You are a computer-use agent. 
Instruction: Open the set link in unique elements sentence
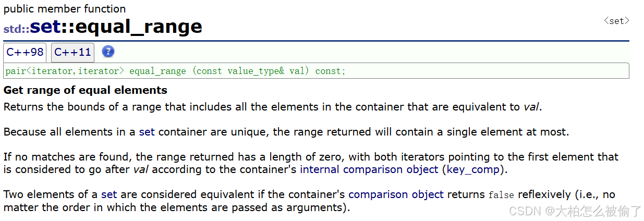(147, 132)
